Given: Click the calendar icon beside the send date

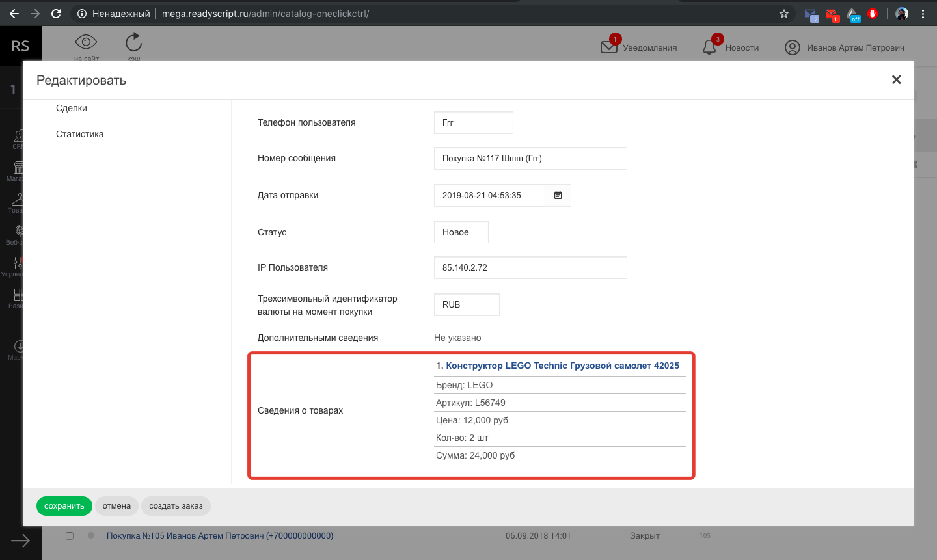Looking at the screenshot, I should tap(558, 195).
